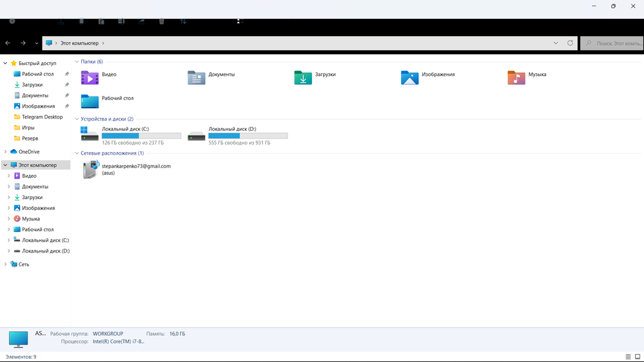
Task: Select Видео under Этот компьютер tree
Action: 29,176
